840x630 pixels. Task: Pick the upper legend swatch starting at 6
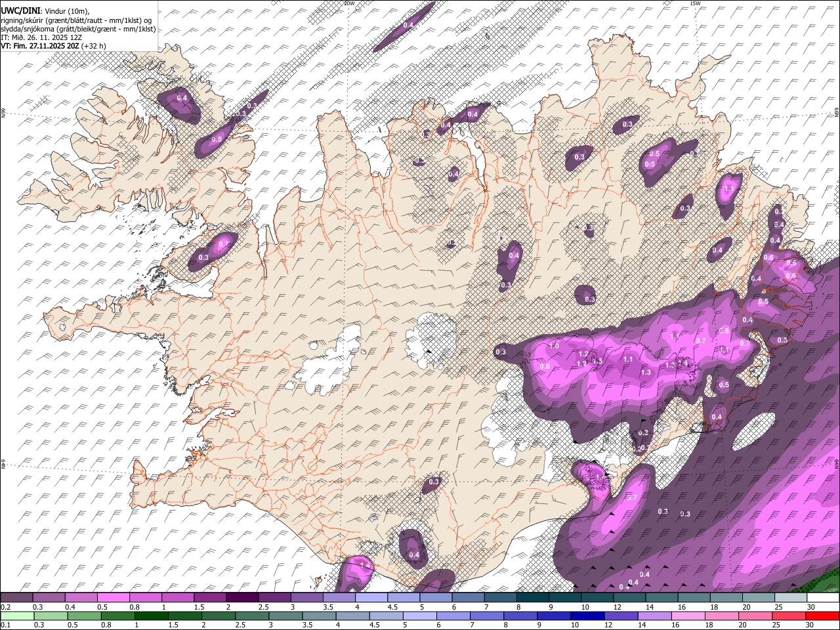pyautogui.click(x=468, y=598)
